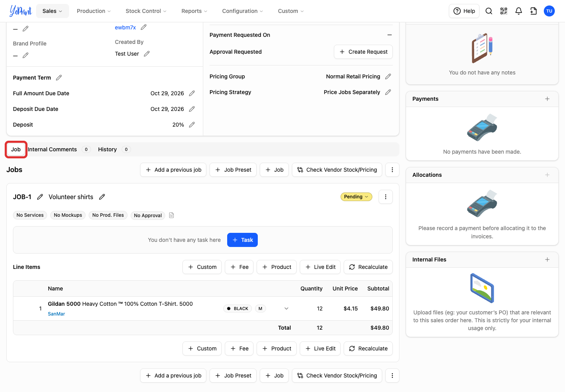This screenshot has height=392, width=565.
Task: Open the ewbm7x link
Action: 125,27
